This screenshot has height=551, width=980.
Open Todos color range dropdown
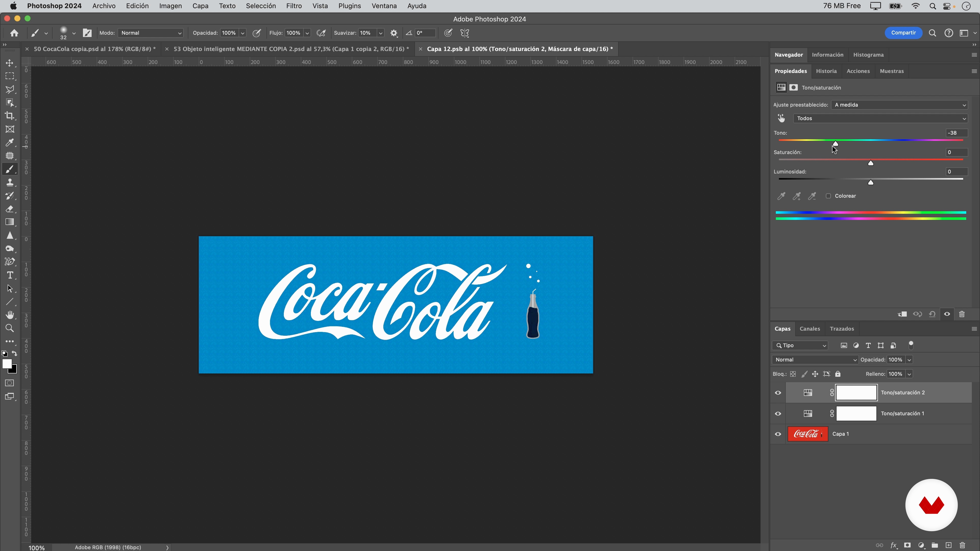[880, 119]
